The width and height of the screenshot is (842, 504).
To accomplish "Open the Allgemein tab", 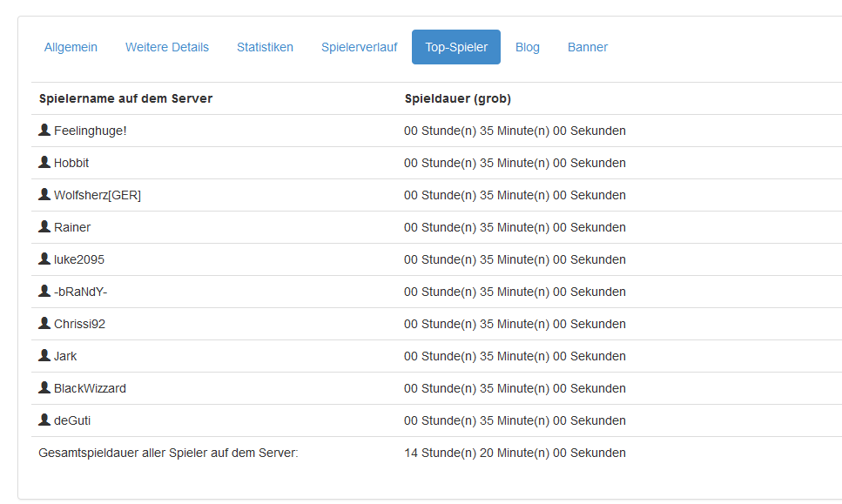I will point(71,47).
